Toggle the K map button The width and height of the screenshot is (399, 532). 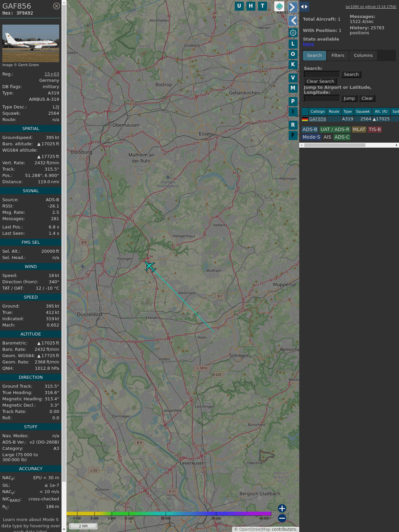(293, 65)
